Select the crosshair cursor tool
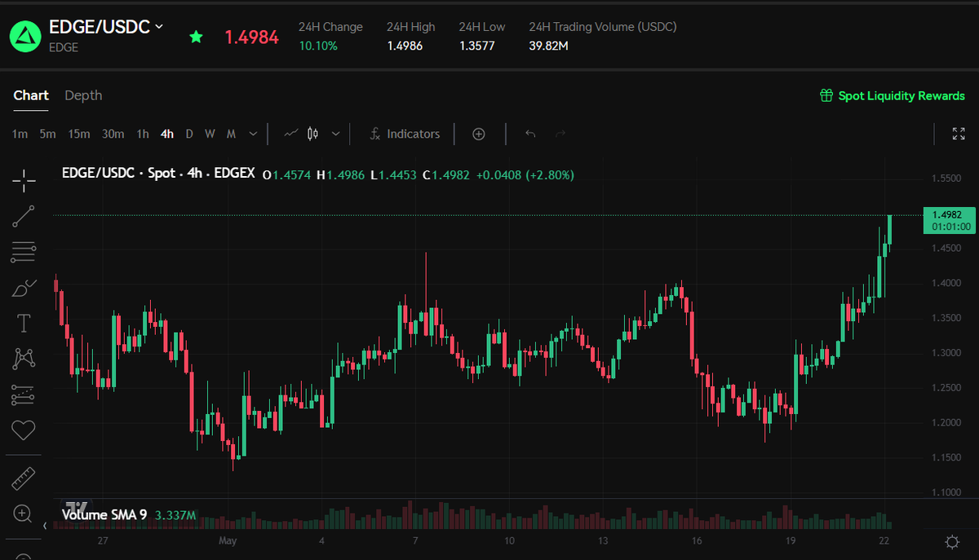 [24, 180]
